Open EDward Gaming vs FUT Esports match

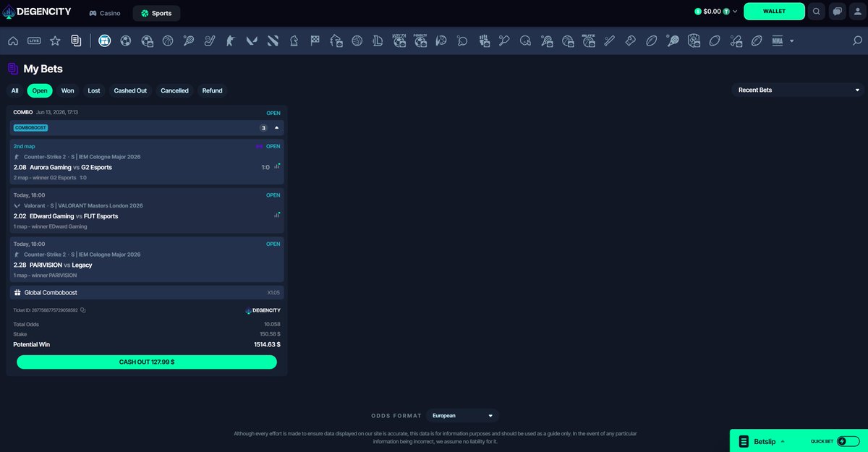[74, 216]
